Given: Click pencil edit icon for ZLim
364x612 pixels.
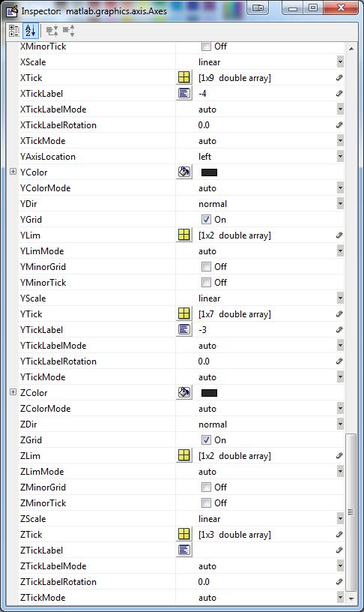Looking at the screenshot, I should point(339,455).
